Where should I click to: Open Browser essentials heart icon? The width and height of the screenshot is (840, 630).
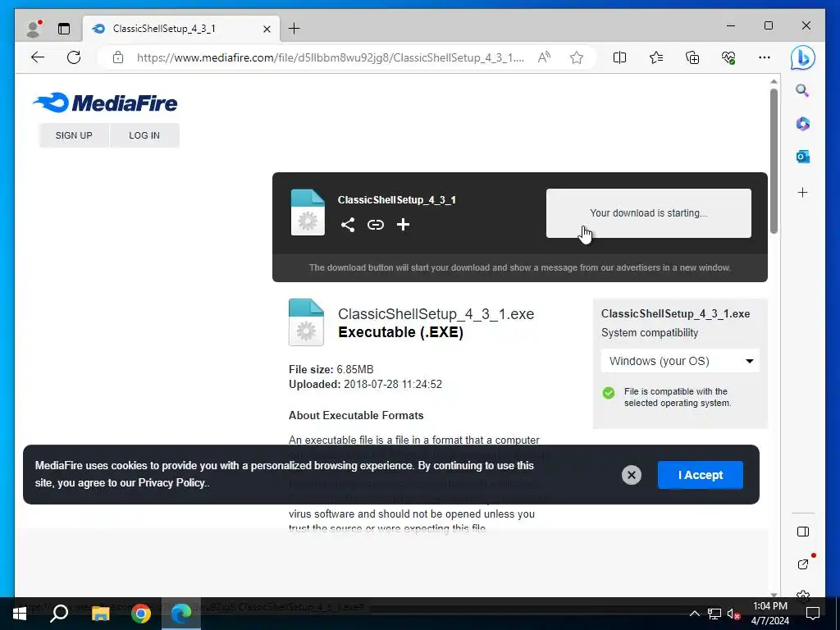728,57
